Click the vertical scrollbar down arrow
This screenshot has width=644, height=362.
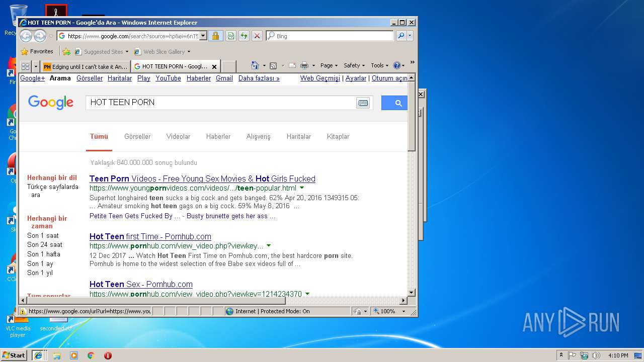[411, 292]
